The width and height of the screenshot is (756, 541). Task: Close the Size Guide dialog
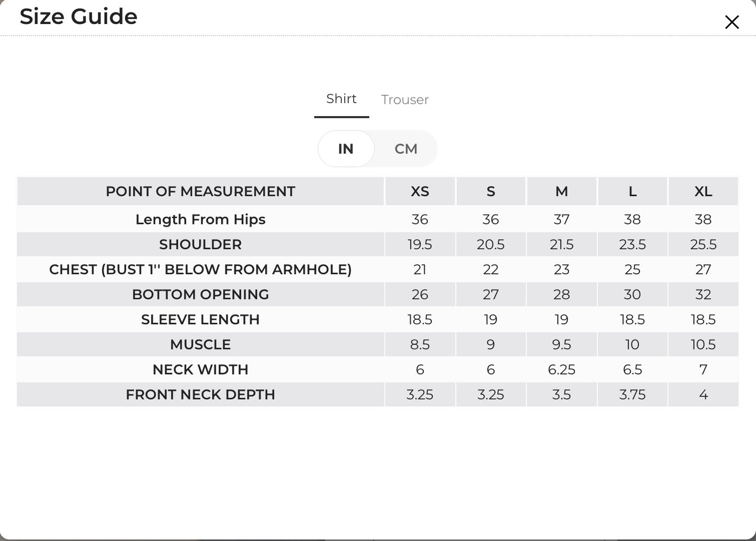tap(731, 22)
